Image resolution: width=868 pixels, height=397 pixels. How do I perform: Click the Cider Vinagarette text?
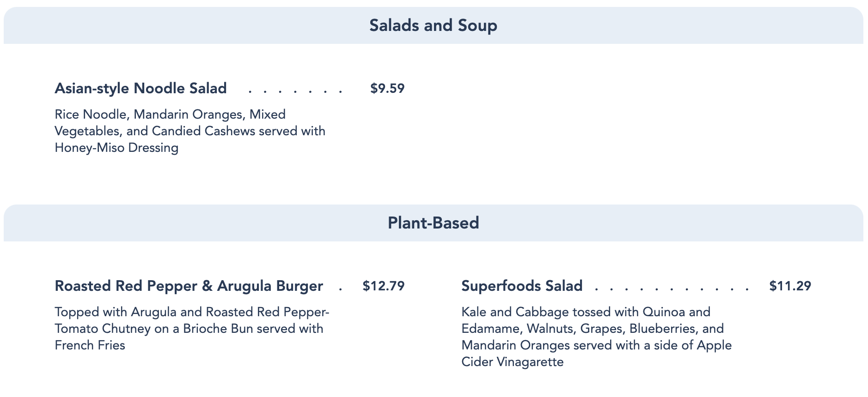[x=512, y=362]
